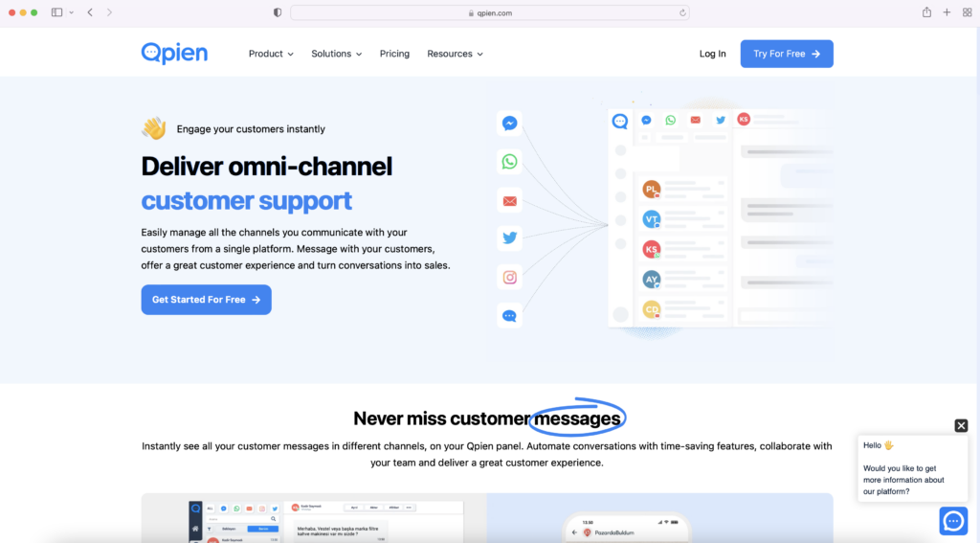The image size is (980, 543).
Task: Click the chat greeting message bubble
Action: click(x=912, y=468)
